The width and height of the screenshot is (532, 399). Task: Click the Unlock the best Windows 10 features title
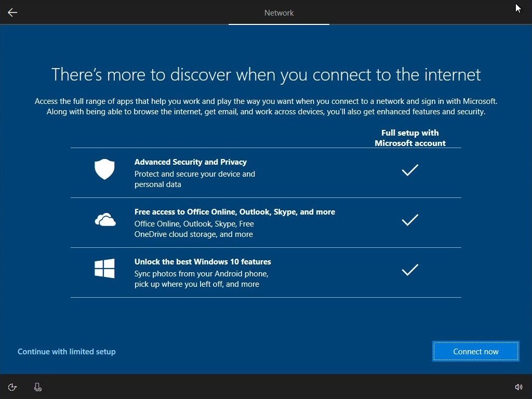tap(203, 262)
